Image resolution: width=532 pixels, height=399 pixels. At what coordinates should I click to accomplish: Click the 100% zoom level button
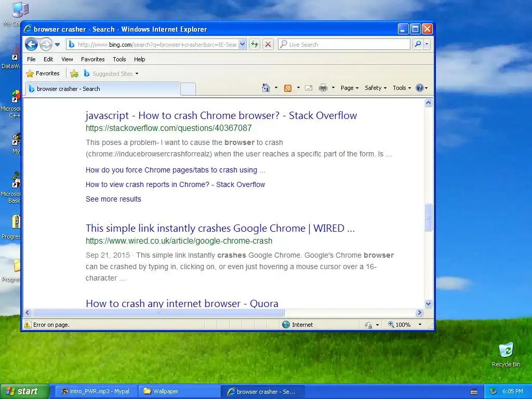pos(400,325)
